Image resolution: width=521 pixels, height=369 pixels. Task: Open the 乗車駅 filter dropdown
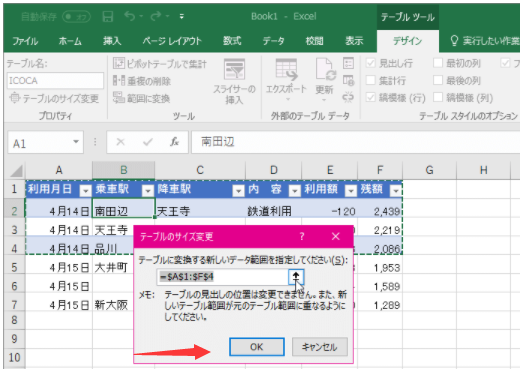coord(147,191)
